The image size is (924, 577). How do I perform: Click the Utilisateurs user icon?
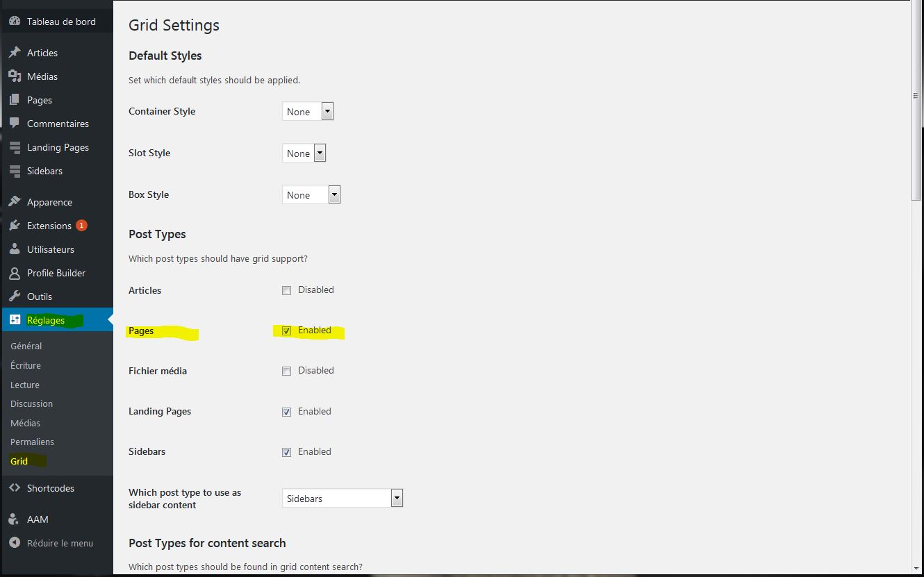tap(15, 249)
